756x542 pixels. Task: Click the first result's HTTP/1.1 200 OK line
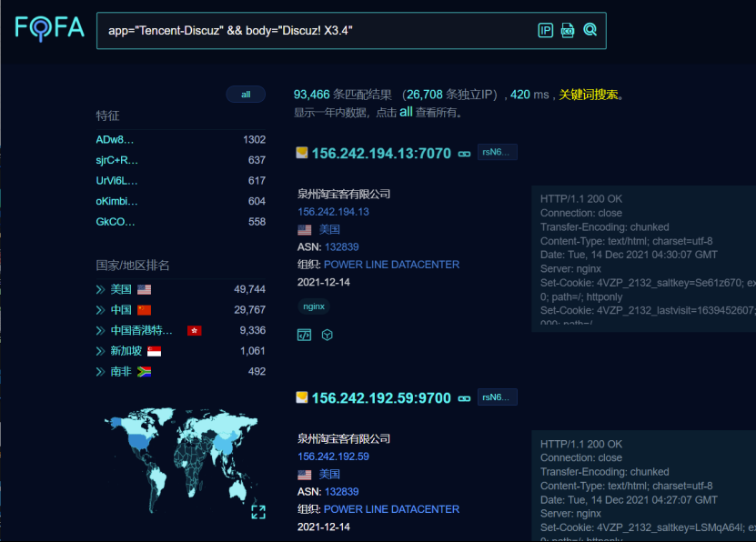click(x=581, y=199)
